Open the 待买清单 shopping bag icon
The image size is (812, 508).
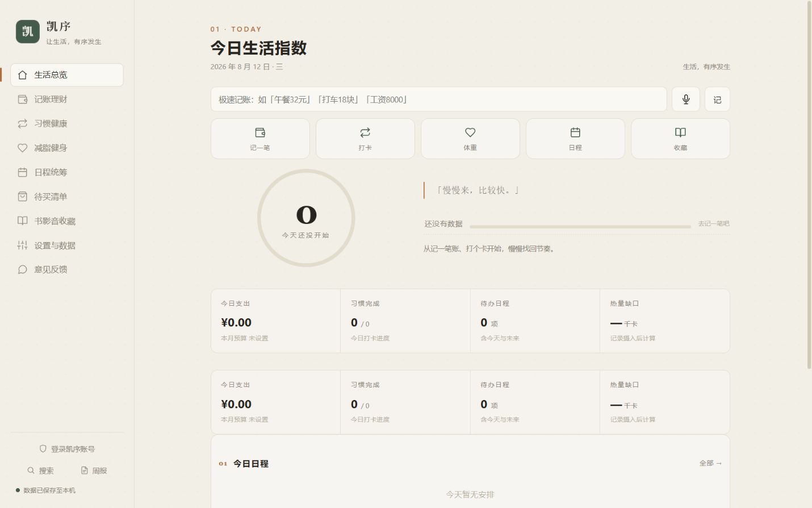tap(22, 197)
